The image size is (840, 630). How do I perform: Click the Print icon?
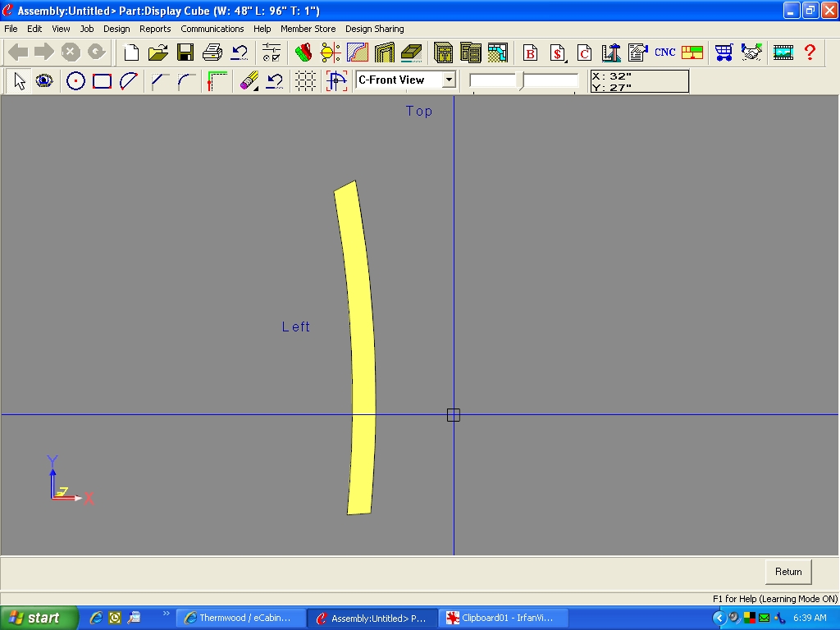point(212,52)
